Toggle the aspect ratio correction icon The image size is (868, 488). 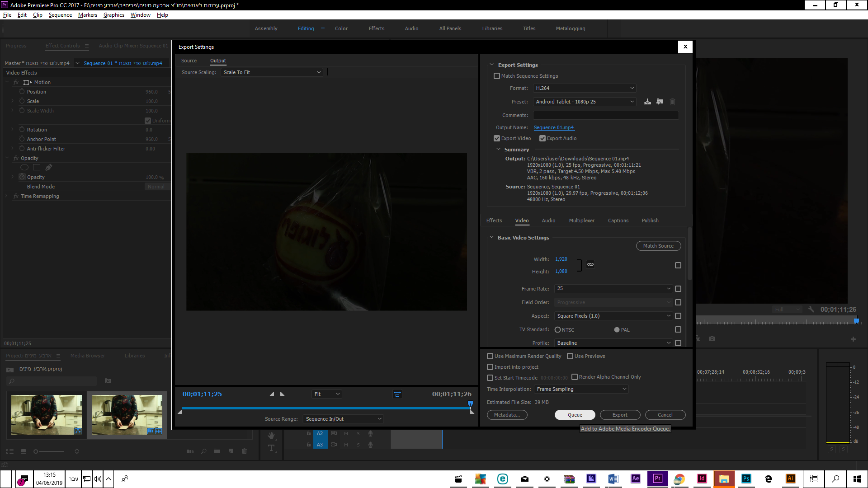tap(397, 394)
